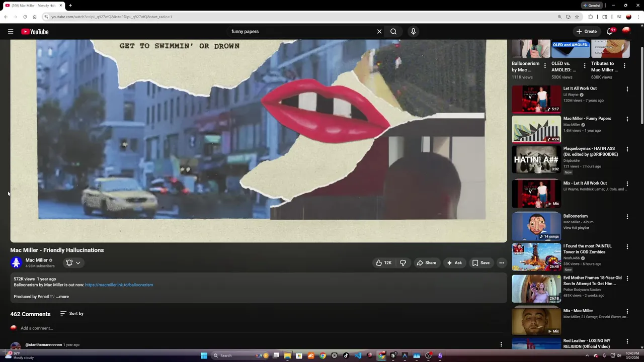644x362 pixels.
Task: Share the Friendly Hallucinations video
Action: click(x=426, y=263)
